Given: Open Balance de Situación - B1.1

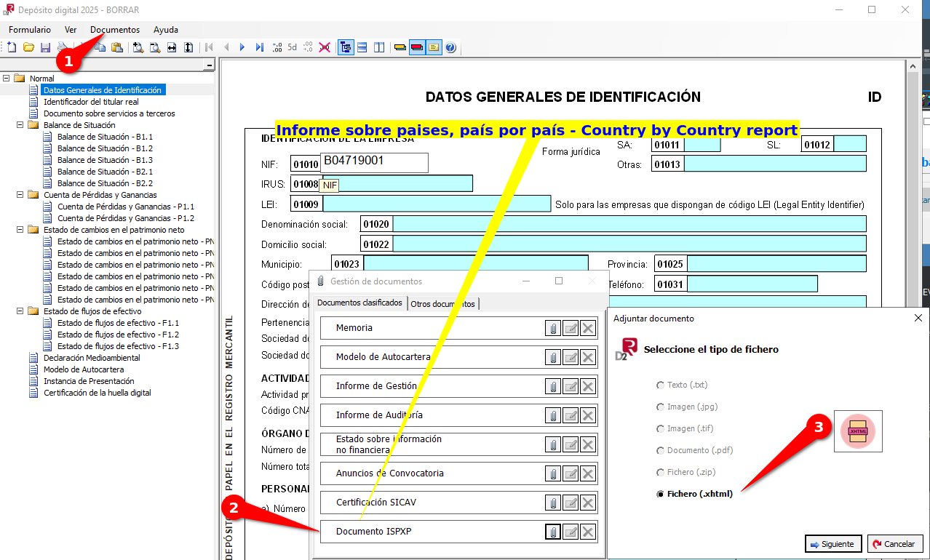Looking at the screenshot, I should (105, 137).
